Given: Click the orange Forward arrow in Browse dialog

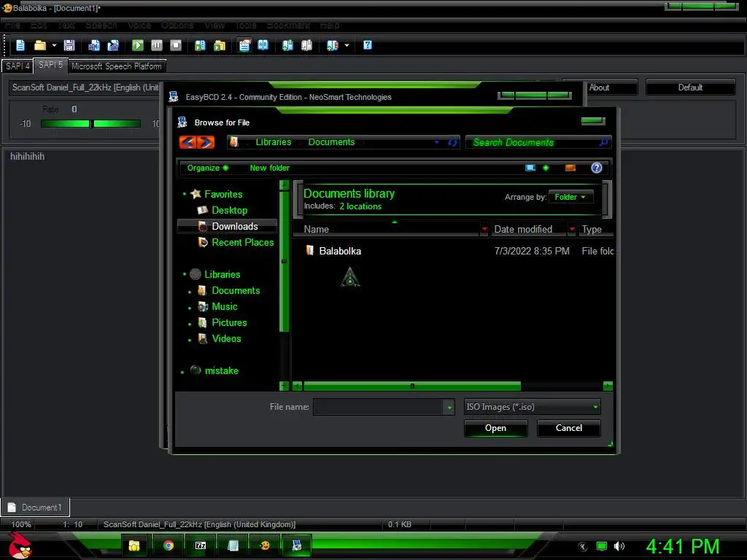Looking at the screenshot, I should (x=205, y=142).
